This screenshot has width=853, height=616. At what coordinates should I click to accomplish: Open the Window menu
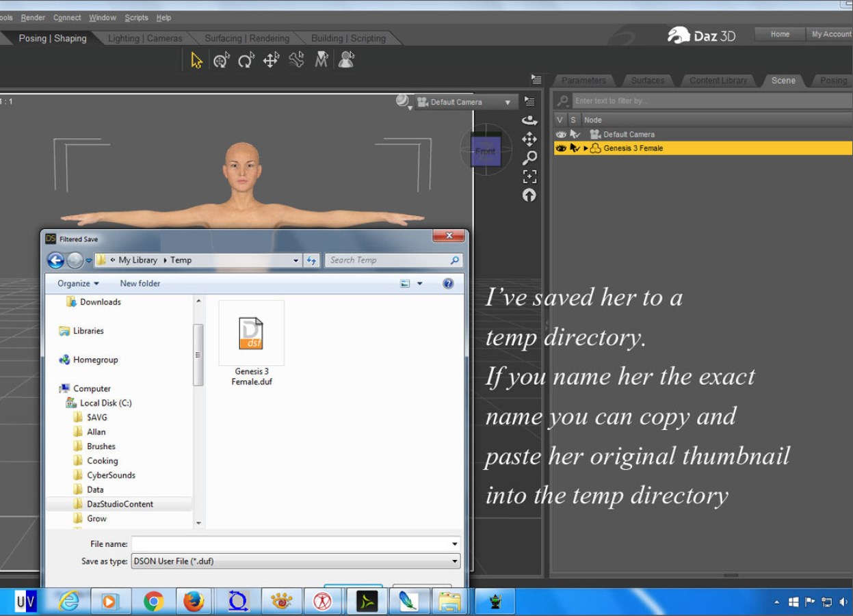click(x=103, y=18)
